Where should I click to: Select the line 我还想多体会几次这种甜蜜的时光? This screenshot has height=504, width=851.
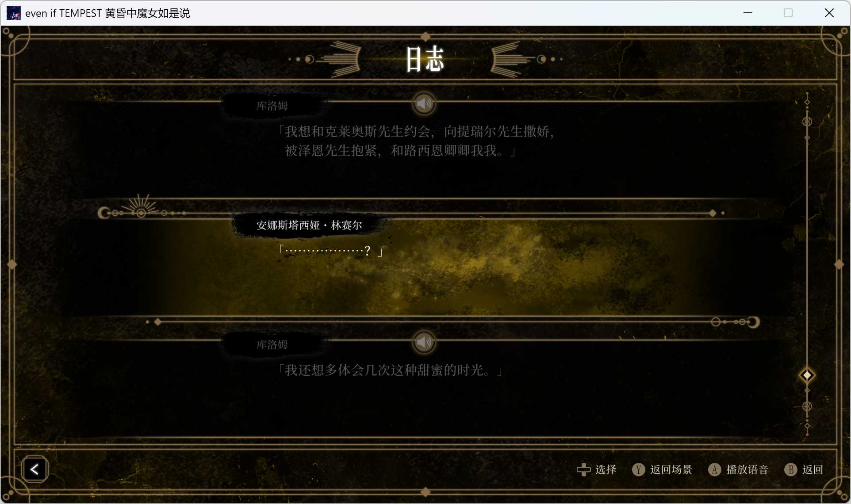390,370
